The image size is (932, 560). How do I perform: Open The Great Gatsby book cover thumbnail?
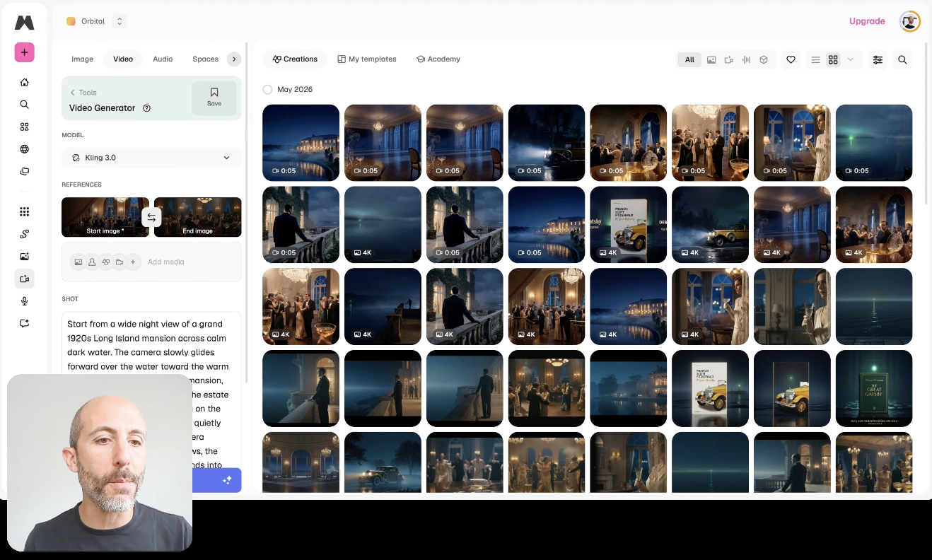point(874,389)
